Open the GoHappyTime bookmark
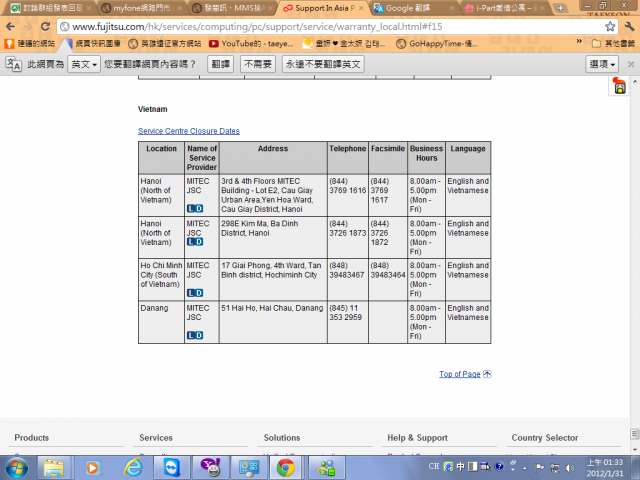Viewport: 640px width, 480px height. [437, 44]
